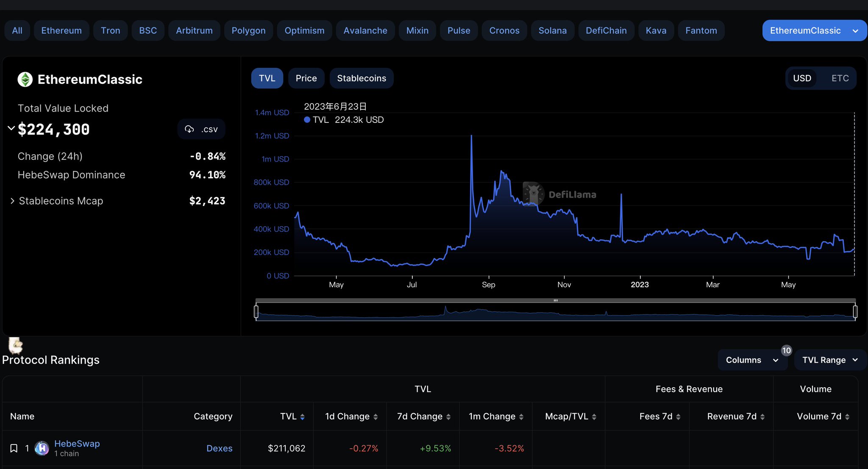Image resolution: width=868 pixels, height=469 pixels.
Task: Select the Polygon chain tab
Action: (249, 31)
